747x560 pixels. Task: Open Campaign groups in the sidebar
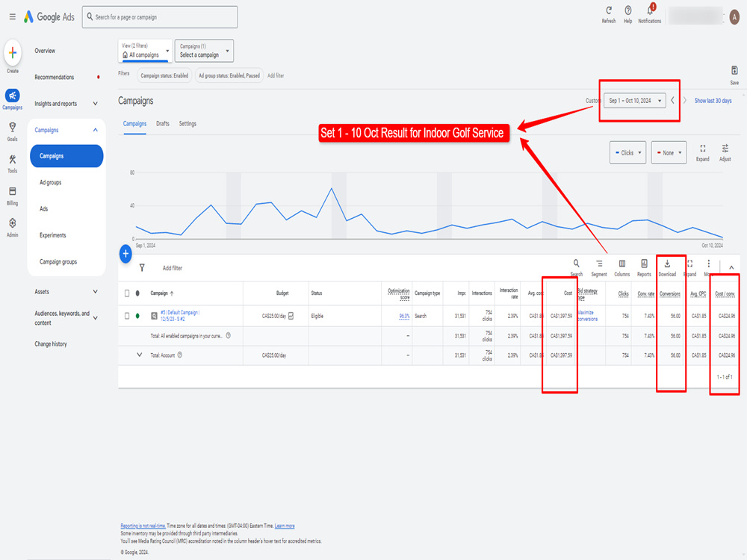tap(58, 261)
